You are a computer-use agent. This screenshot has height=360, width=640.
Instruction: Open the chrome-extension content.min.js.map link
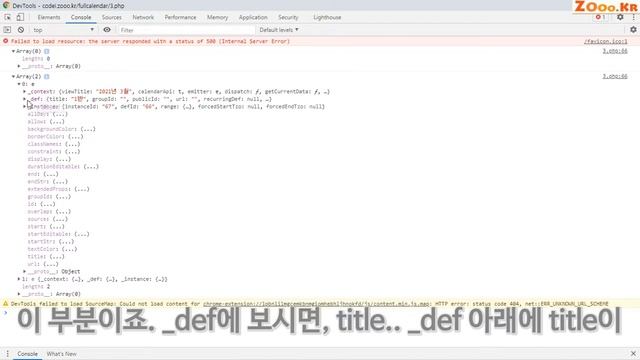click(x=317, y=304)
